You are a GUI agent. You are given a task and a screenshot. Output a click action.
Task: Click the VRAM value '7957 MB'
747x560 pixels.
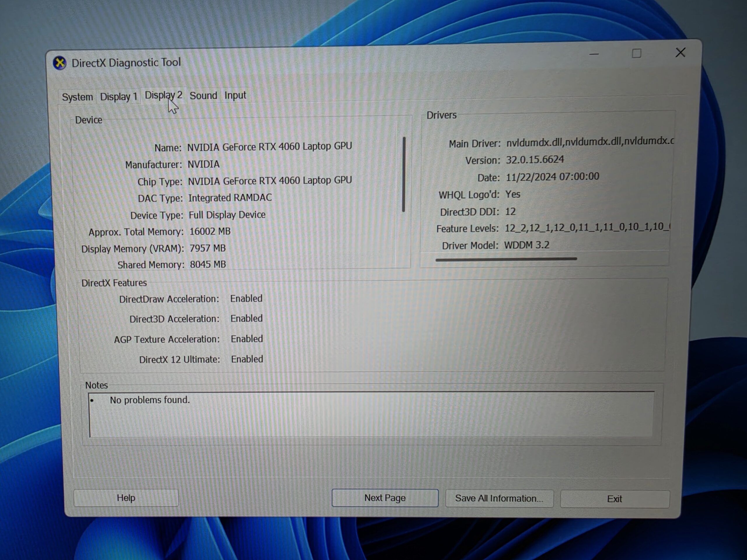point(208,249)
